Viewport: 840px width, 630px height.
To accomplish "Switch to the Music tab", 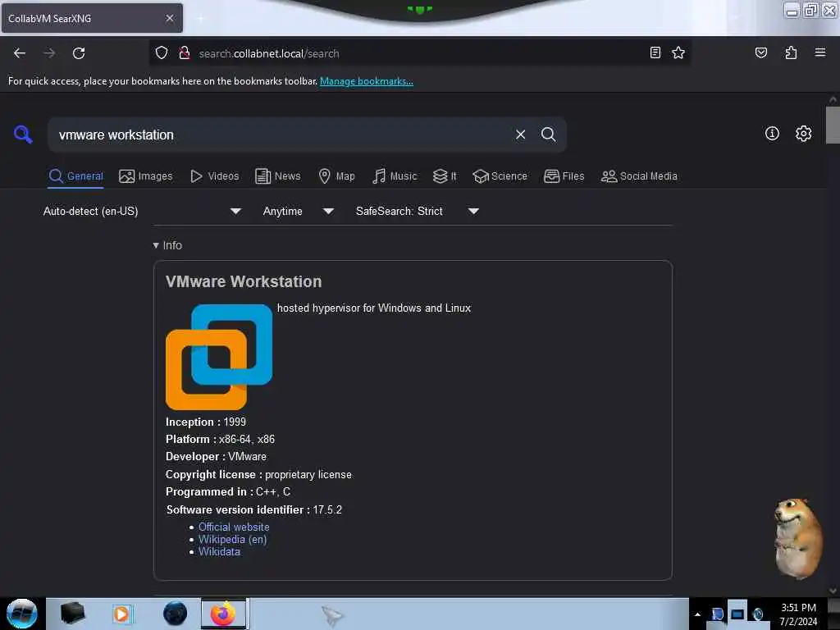I will 395,176.
